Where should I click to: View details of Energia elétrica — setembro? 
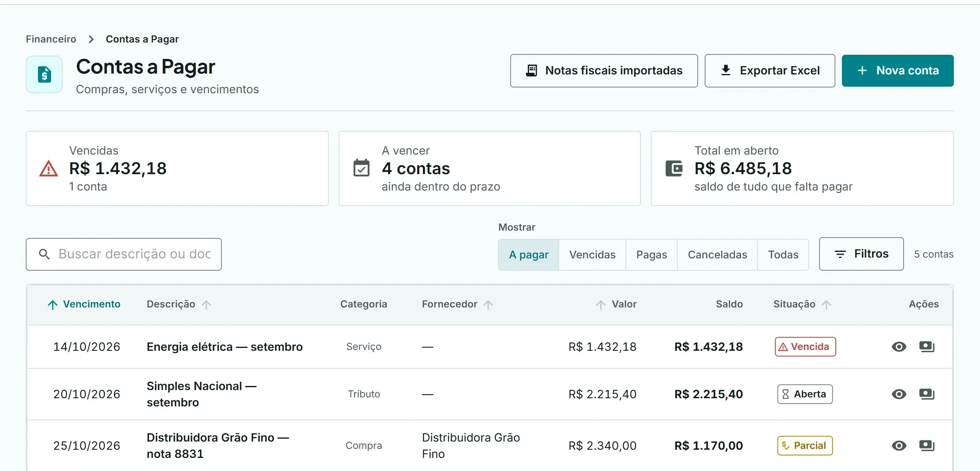pos(899,347)
